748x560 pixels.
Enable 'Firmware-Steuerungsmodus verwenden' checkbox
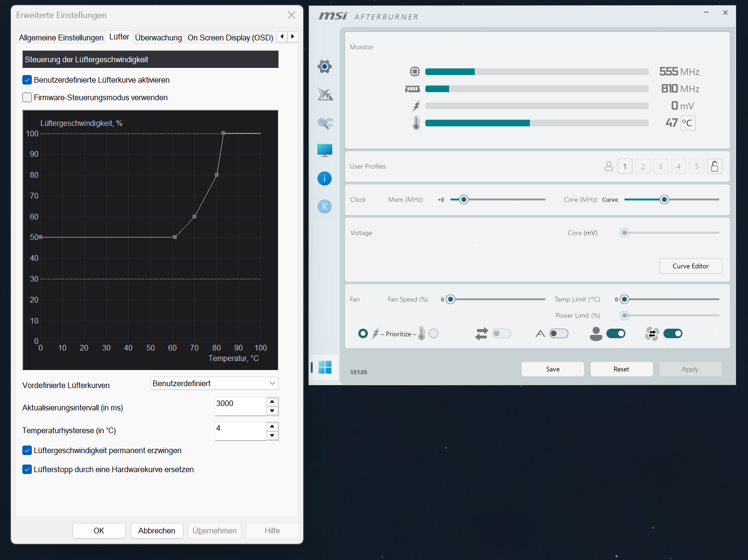click(27, 97)
